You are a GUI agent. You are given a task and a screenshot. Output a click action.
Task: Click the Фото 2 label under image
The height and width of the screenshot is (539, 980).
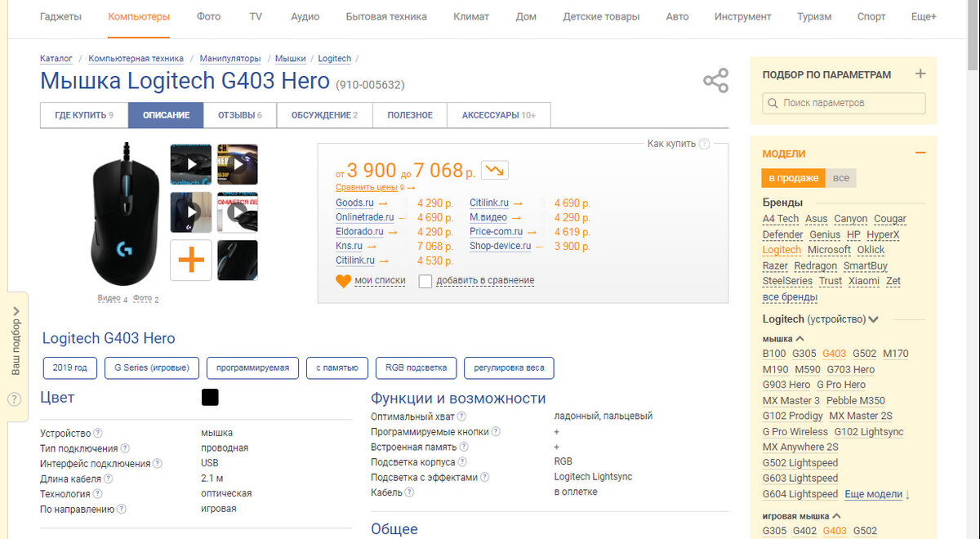tap(145, 299)
